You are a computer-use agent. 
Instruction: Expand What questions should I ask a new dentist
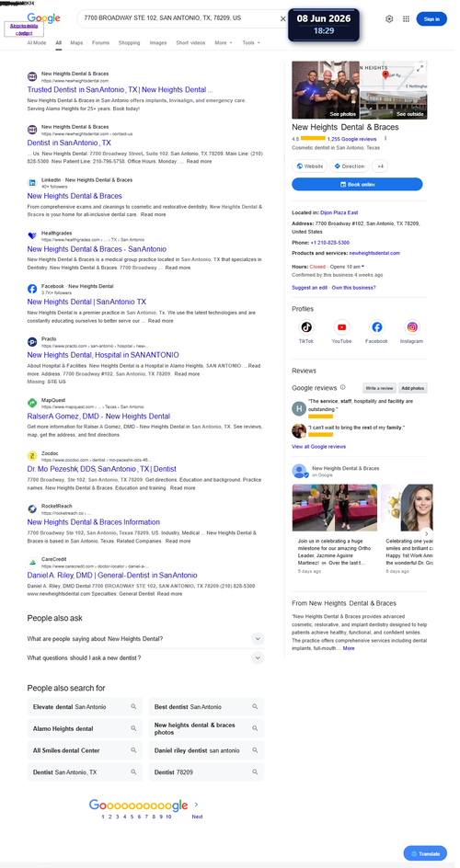click(x=145, y=657)
